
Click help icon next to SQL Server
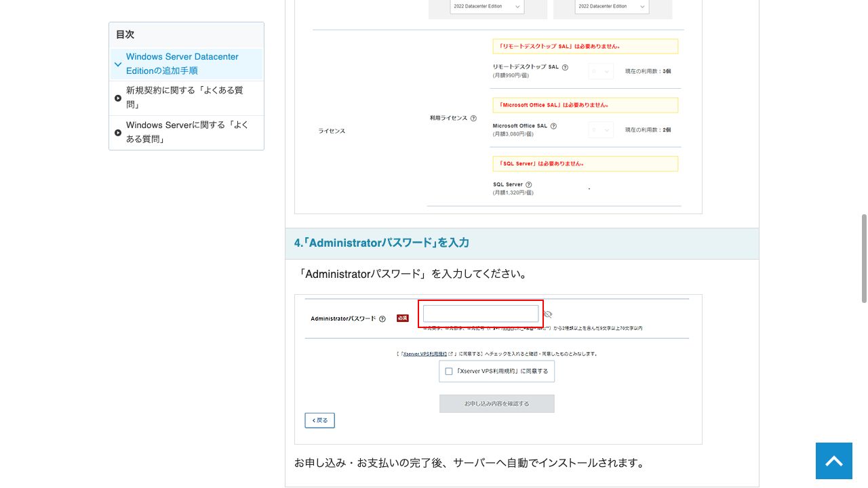[528, 184]
